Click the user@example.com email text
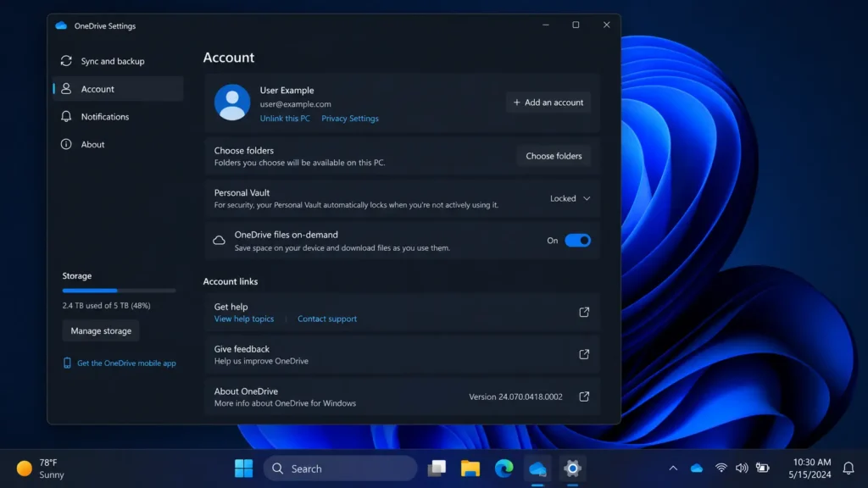This screenshot has height=488, width=868. (x=296, y=104)
